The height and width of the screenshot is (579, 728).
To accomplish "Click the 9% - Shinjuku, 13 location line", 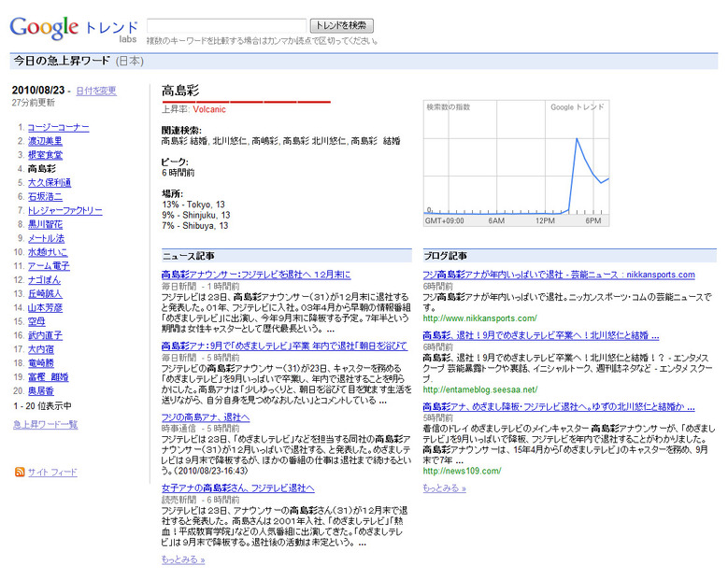I will 196,216.
